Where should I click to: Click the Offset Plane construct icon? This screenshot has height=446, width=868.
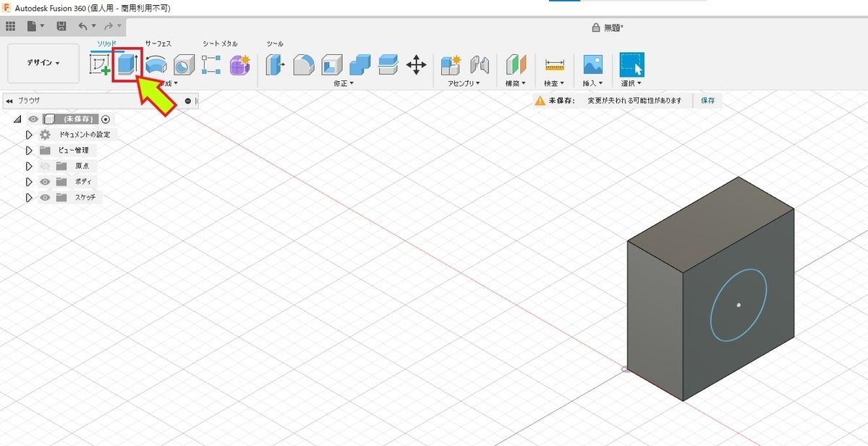[x=515, y=65]
